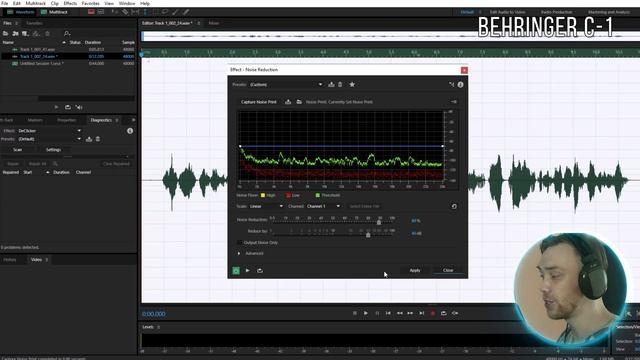Select the Lasso Selection tool
Image resolution: width=640 pixels, height=360 pixels.
(x=165, y=12)
